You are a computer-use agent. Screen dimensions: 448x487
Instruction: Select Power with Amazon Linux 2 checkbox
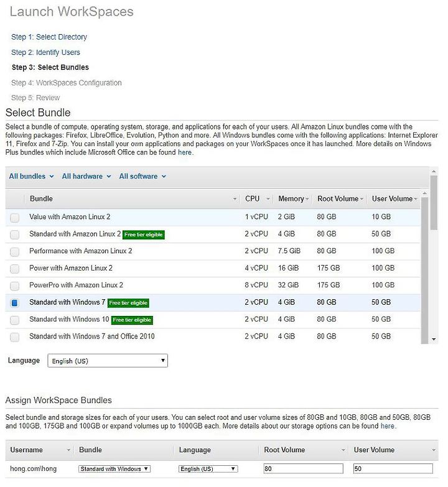pos(14,269)
